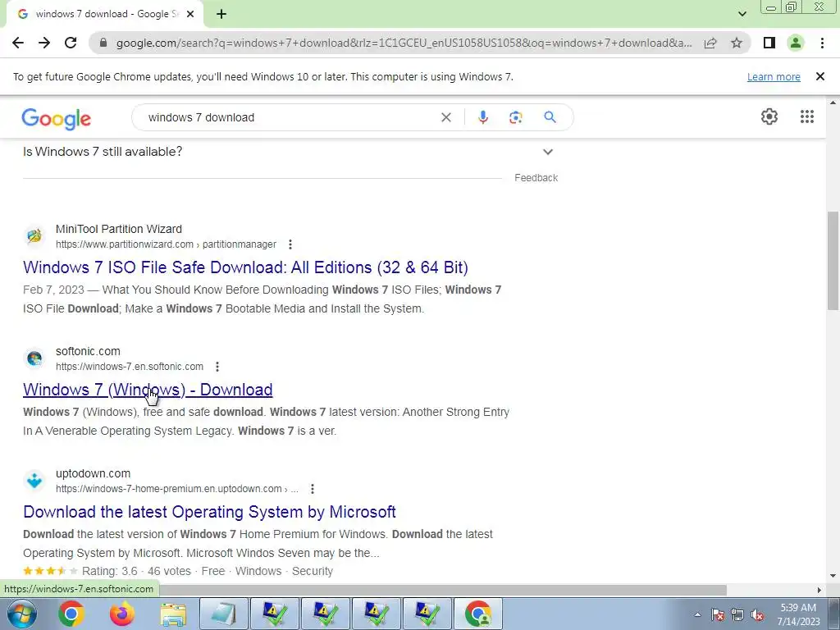
Task: Close the 'windows 7 download' tab
Action: (190, 15)
